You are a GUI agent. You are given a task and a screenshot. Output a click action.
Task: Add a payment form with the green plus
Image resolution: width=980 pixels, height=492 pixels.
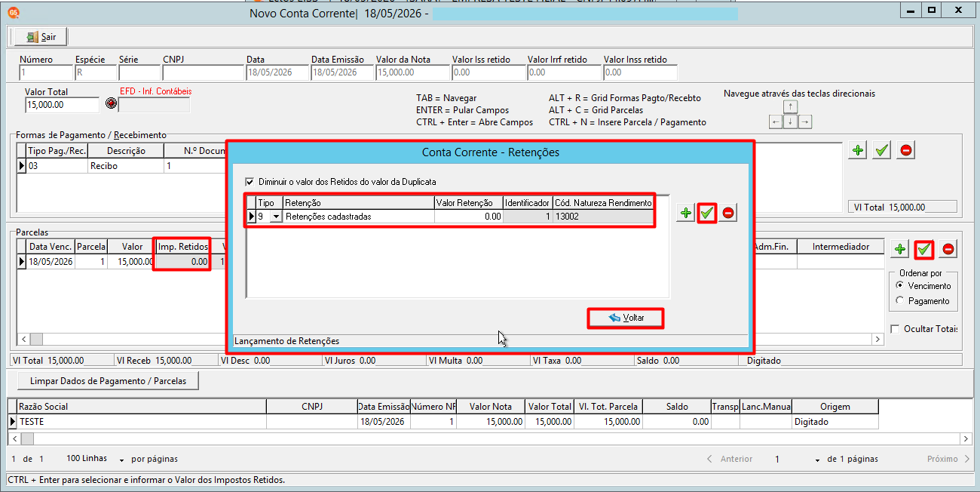pyautogui.click(x=858, y=150)
